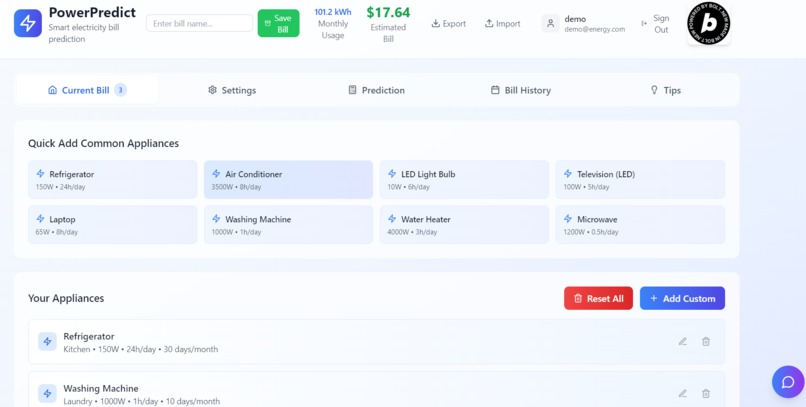Image resolution: width=806 pixels, height=407 pixels.
Task: Open the Current Bill tab
Action: pos(87,90)
